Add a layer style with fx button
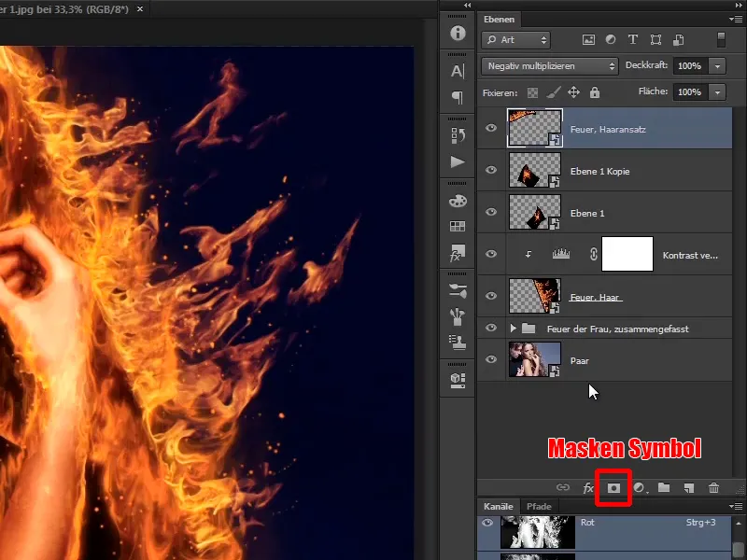The image size is (747, 560). 588,487
